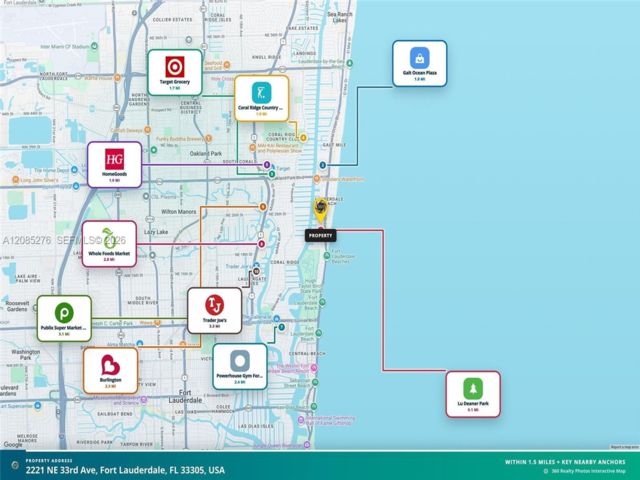
Task: Click the PROPERTY ADDRESS heading
Action: [x=49, y=460]
